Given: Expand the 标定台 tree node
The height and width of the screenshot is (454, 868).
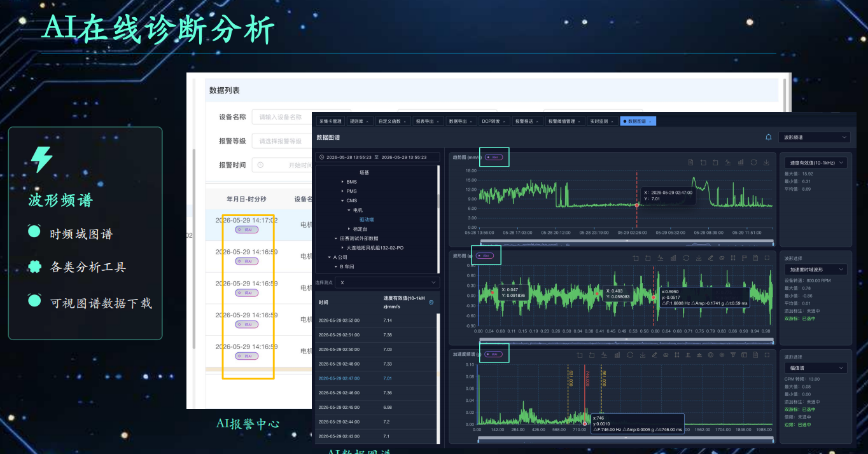Looking at the screenshot, I should click(348, 229).
